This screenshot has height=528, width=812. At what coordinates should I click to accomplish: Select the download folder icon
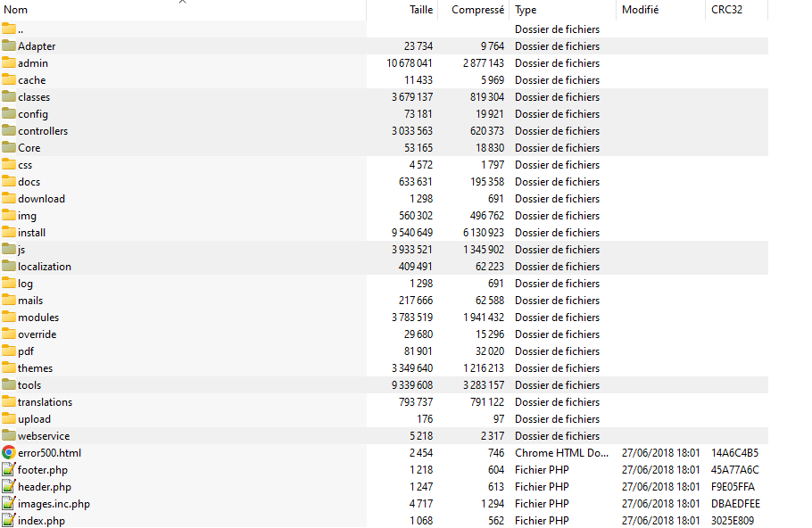point(9,198)
